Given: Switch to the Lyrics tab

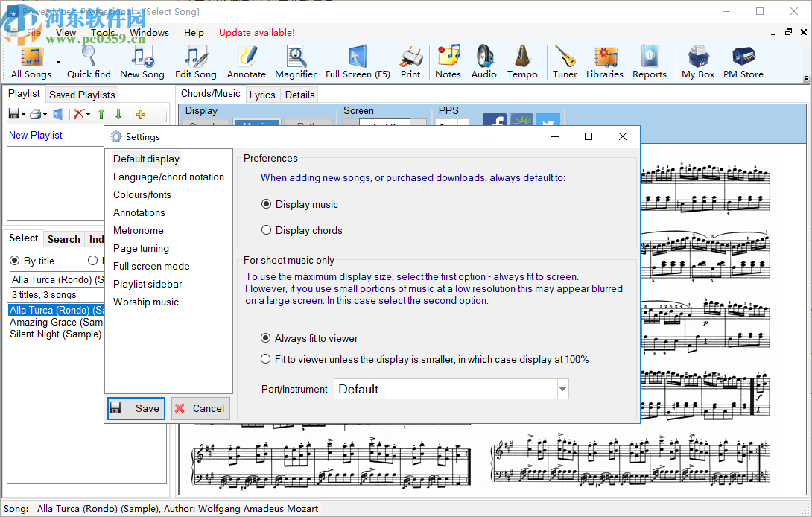Looking at the screenshot, I should point(262,95).
